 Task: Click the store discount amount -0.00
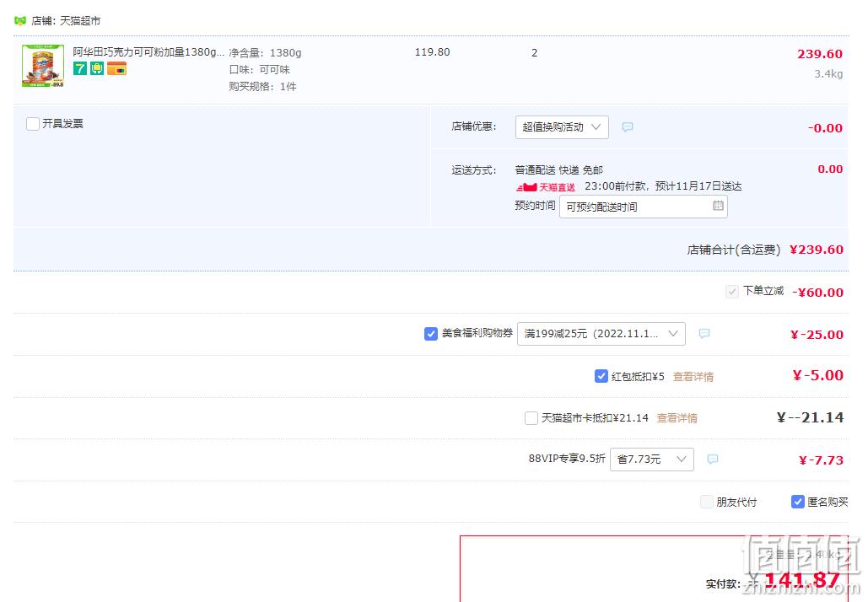point(825,128)
